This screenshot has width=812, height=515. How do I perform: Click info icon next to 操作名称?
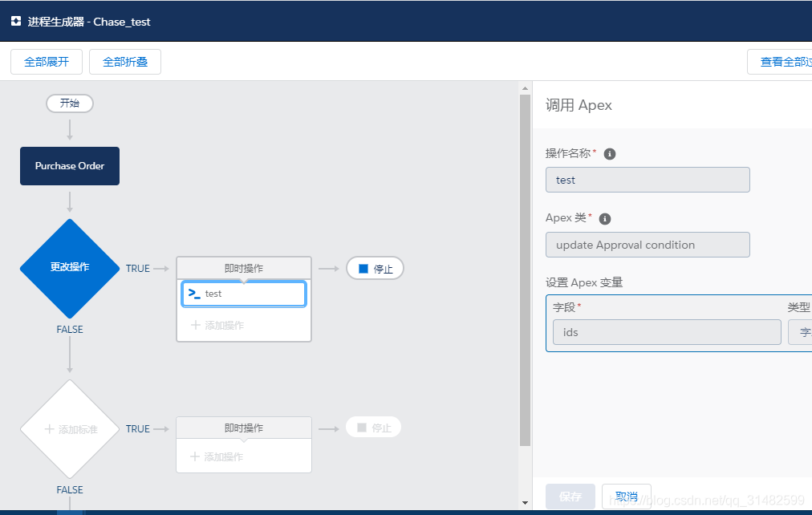[610, 154]
